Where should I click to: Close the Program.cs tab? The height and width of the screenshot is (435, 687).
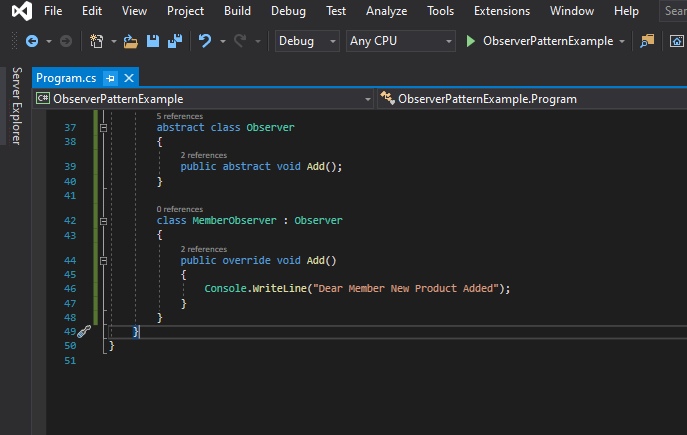[x=129, y=78]
